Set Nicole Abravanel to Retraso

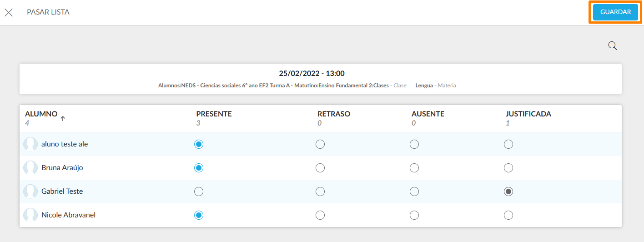click(x=320, y=215)
